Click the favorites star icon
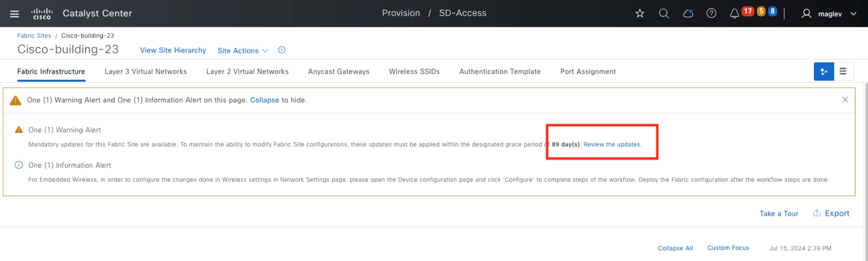 tap(640, 14)
